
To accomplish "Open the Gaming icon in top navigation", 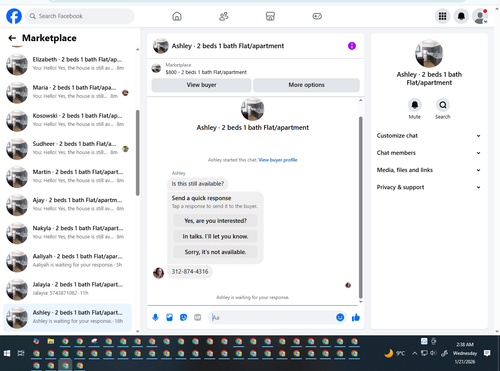I will [317, 16].
